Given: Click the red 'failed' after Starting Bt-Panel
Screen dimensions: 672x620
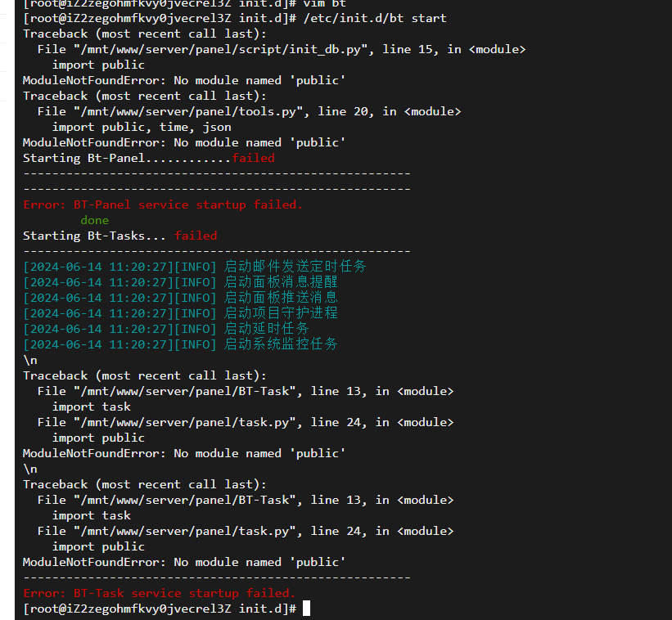Looking at the screenshot, I should 253,158.
